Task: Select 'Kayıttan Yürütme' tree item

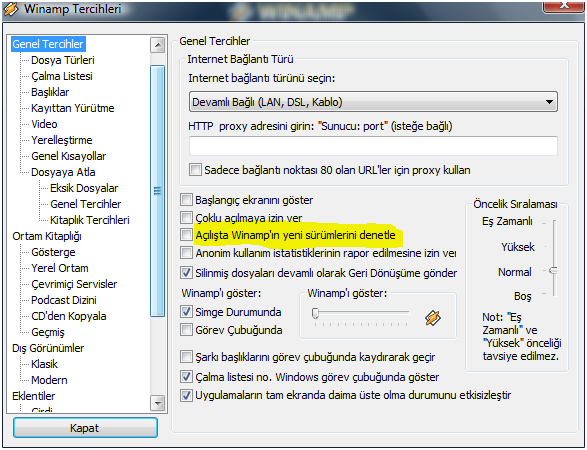Action: 73,108
